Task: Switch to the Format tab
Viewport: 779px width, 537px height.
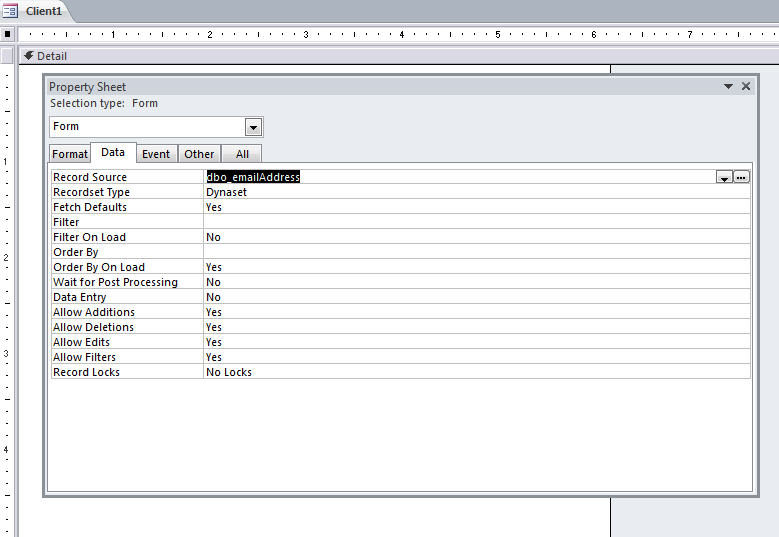Action: (70, 154)
